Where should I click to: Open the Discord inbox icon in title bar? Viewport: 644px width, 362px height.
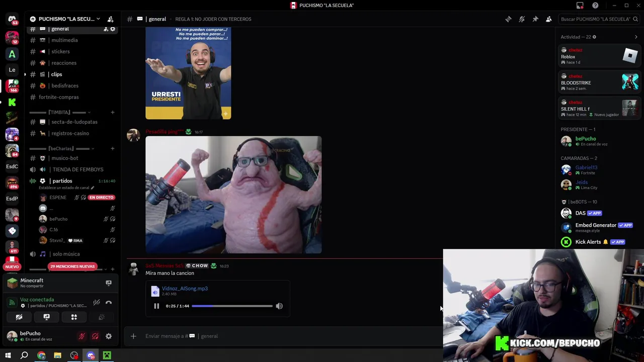click(580, 6)
